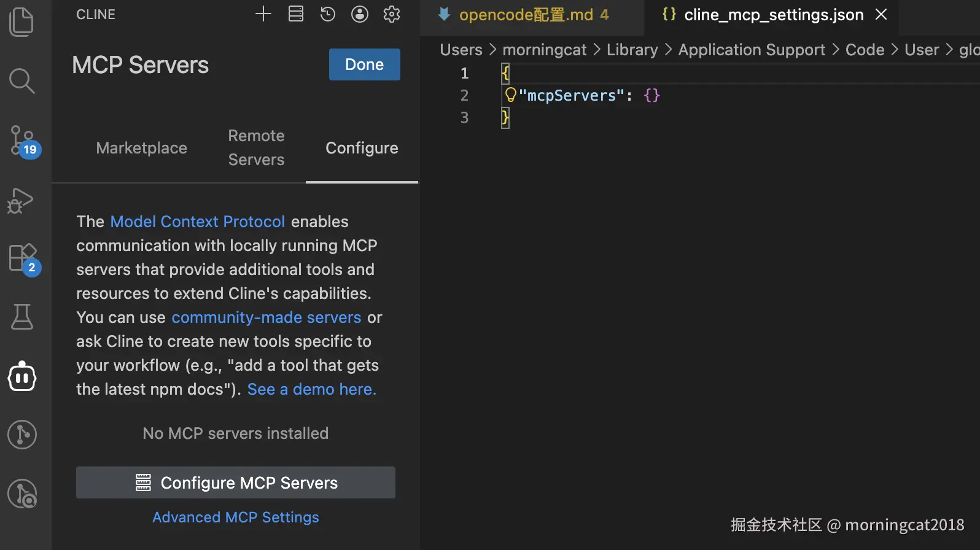980x550 pixels.
Task: Open Cline task history
Action: 328,14
